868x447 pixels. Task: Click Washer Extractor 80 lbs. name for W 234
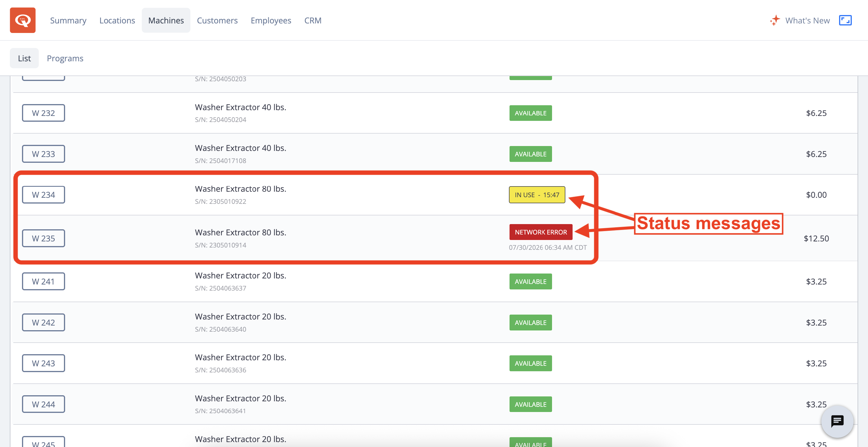click(x=241, y=189)
